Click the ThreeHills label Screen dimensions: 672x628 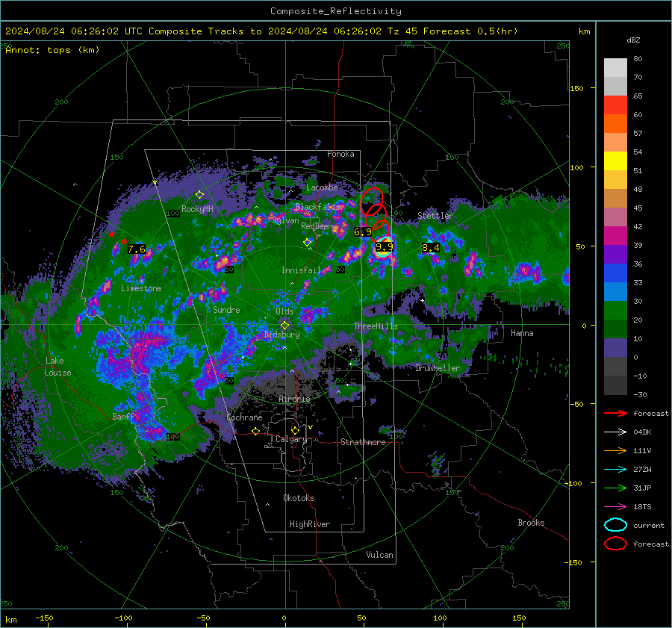coord(376,326)
